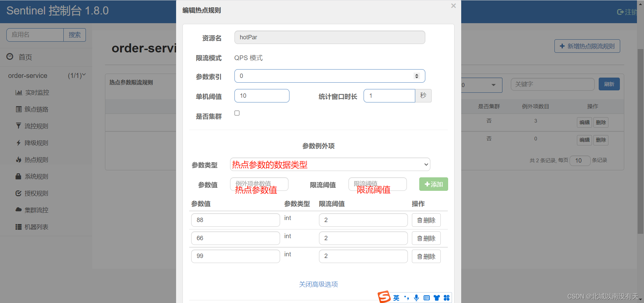This screenshot has width=644, height=303.
Task: Edit the 统计窗口时长 field
Action: (x=389, y=96)
